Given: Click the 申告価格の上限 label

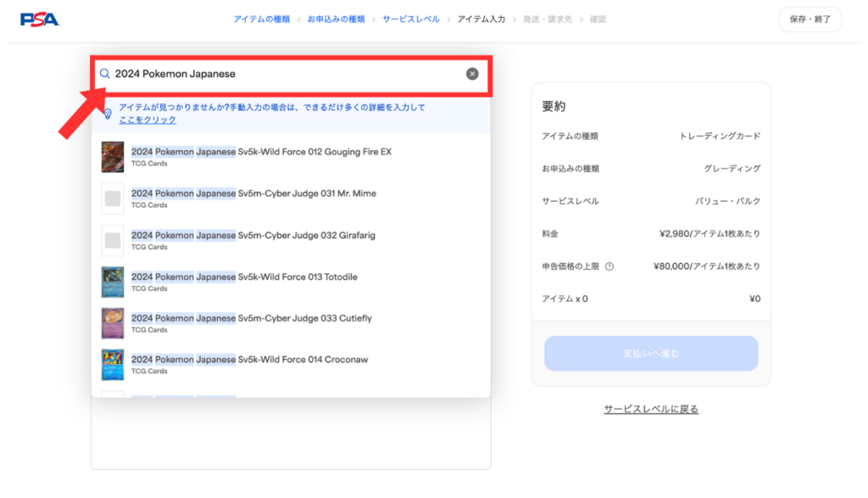Looking at the screenshot, I should click(570, 266).
